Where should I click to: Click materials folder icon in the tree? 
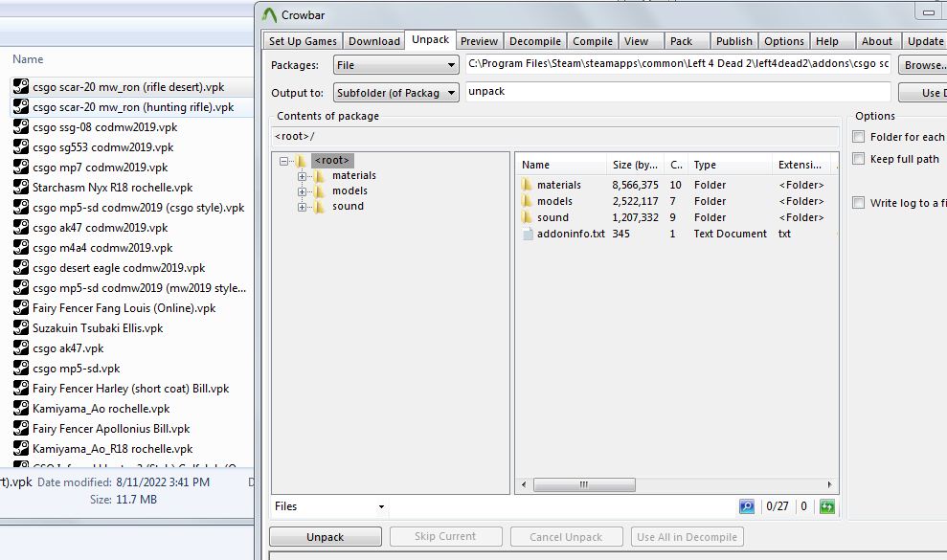coord(319,176)
